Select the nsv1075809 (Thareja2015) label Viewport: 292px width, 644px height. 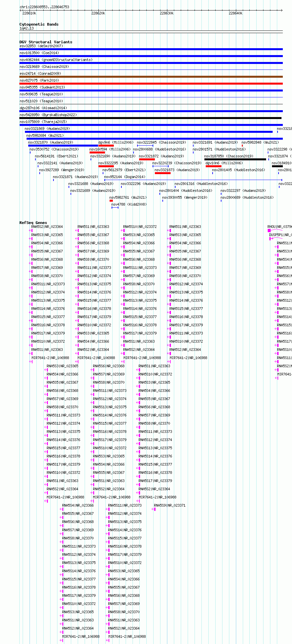point(43,122)
